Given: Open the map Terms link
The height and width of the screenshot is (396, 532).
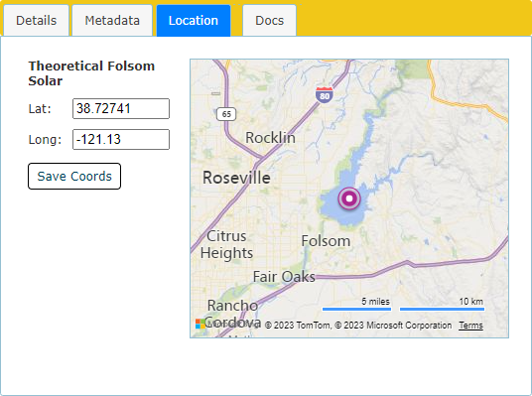Looking at the screenshot, I should click(470, 326).
